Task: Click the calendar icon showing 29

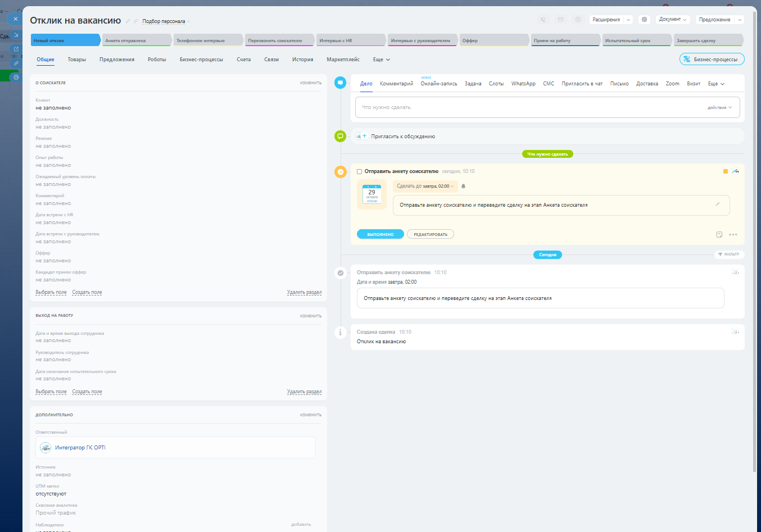Action: coord(372,194)
